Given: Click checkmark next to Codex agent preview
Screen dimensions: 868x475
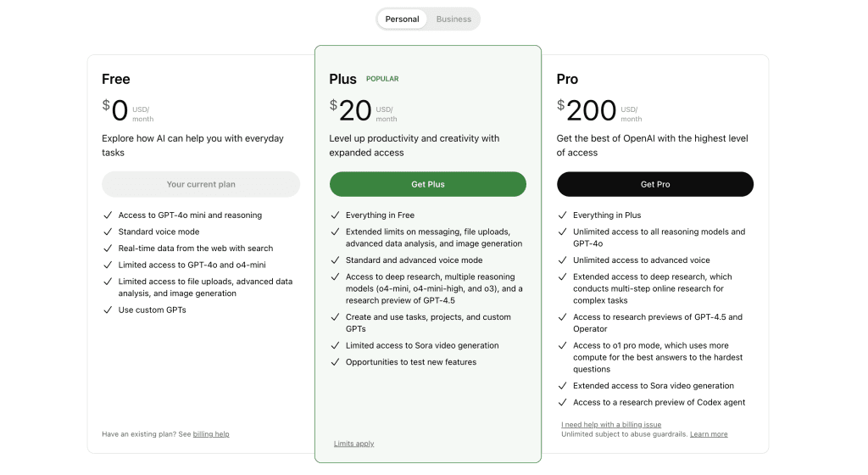Looking at the screenshot, I should click(563, 402).
